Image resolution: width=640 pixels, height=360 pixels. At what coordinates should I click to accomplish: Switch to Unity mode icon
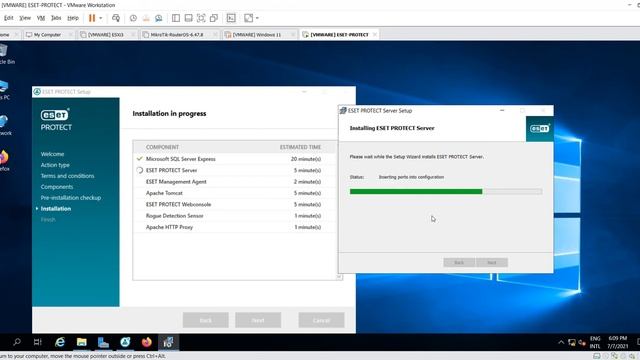click(x=214, y=18)
